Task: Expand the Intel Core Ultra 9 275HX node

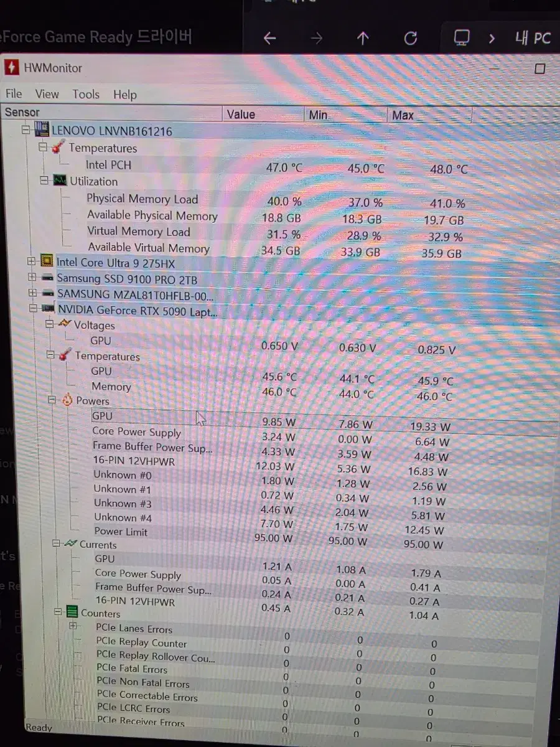Action: [32, 261]
